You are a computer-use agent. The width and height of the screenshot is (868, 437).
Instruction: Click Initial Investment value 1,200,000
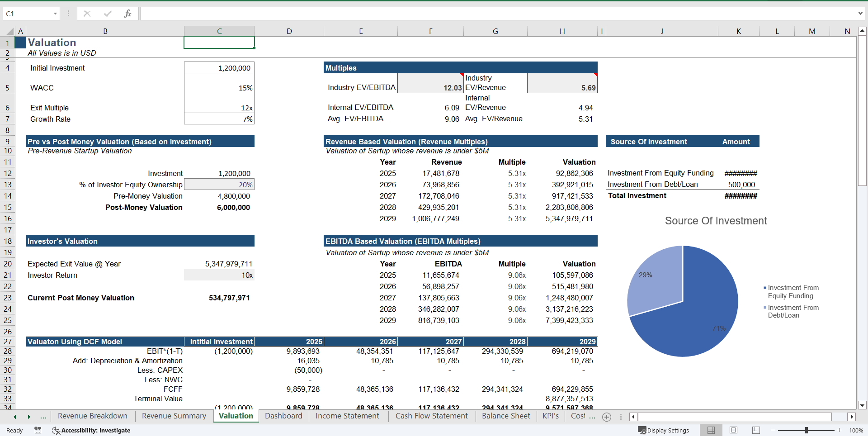(219, 68)
